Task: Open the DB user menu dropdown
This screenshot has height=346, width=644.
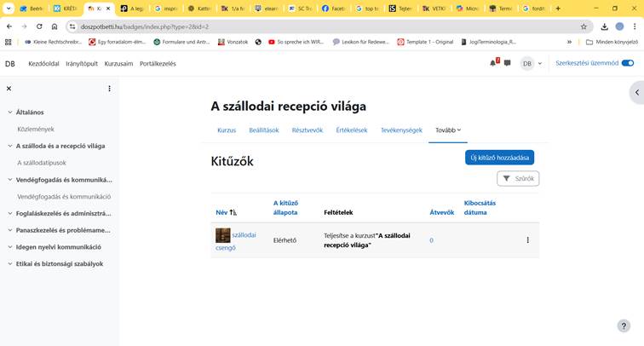Action: click(532, 63)
